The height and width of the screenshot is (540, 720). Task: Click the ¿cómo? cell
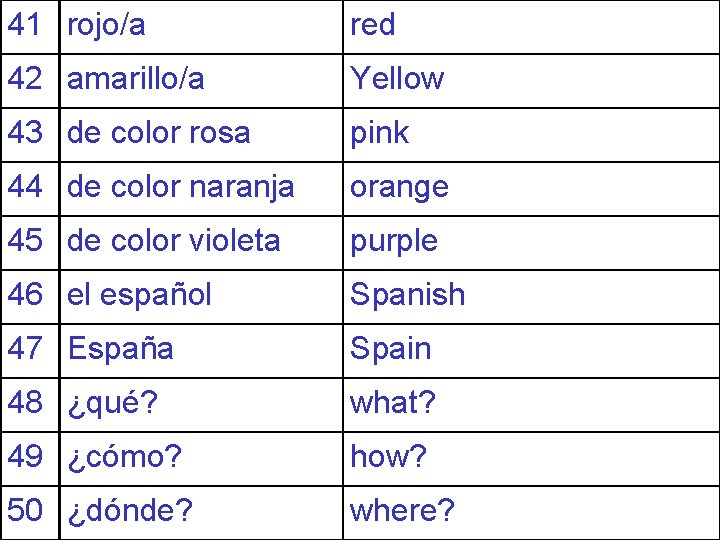[x=202, y=459]
